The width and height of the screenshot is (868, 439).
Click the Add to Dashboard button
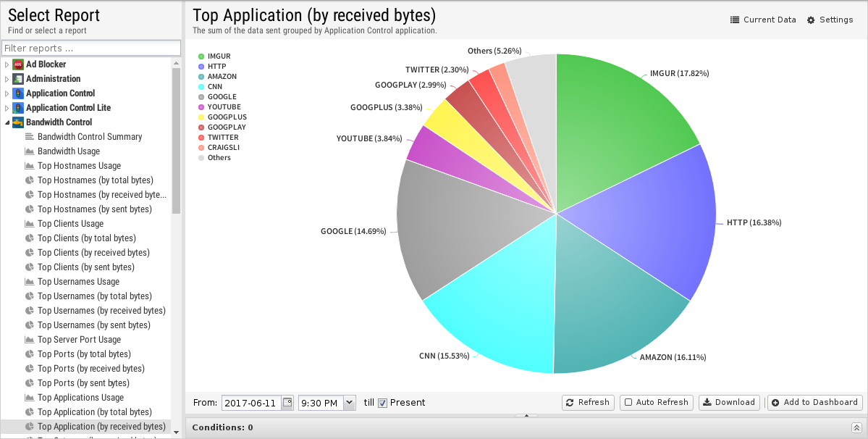pos(815,403)
